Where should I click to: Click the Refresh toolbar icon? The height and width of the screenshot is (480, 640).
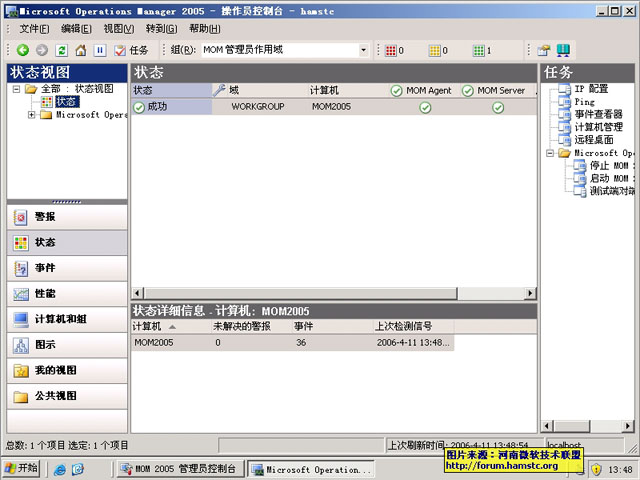click(x=61, y=50)
